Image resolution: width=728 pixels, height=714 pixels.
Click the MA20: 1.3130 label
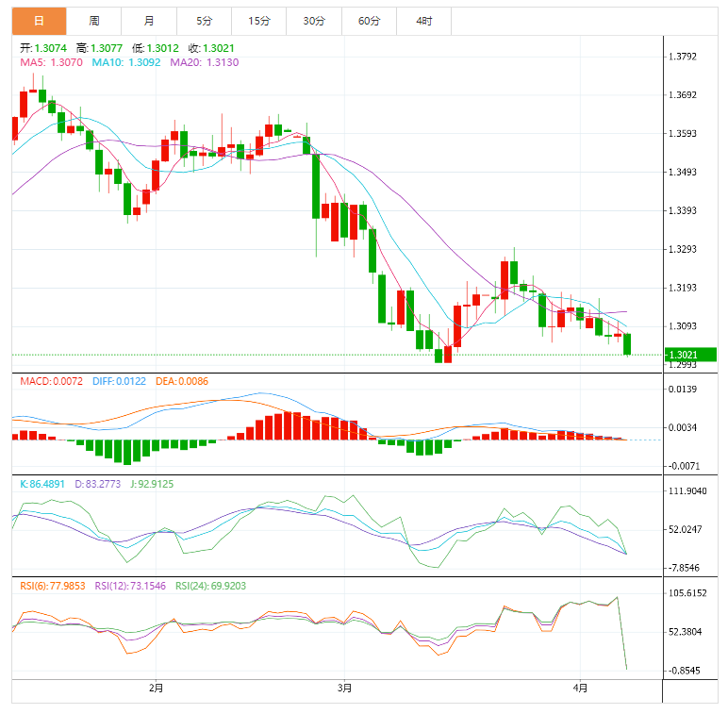click(205, 62)
